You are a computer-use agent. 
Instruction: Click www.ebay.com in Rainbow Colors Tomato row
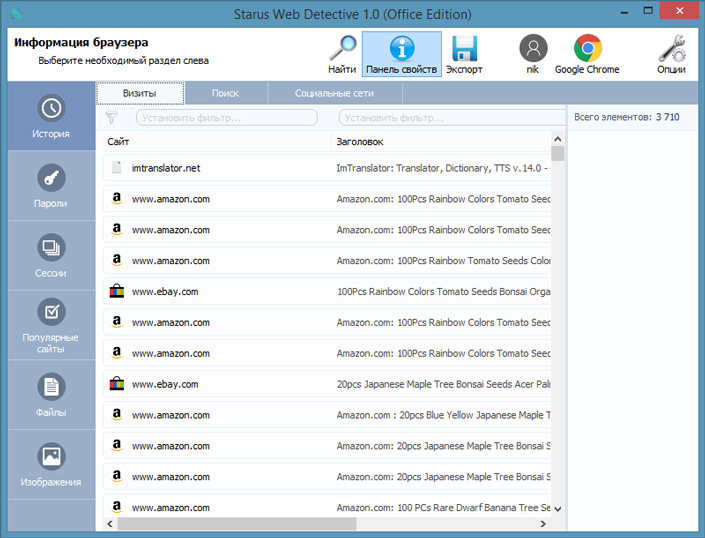pos(165,292)
